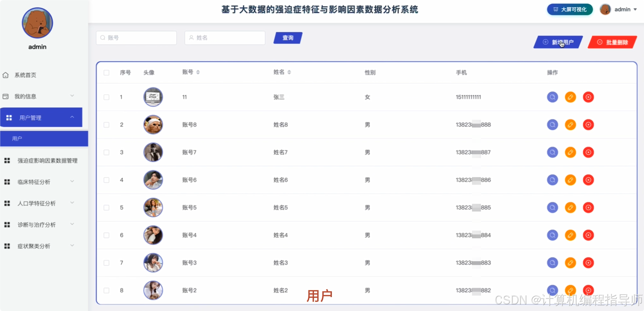This screenshot has width=644, height=311.
Task: Select the 用户 menu item in sidebar
Action: coord(18,138)
